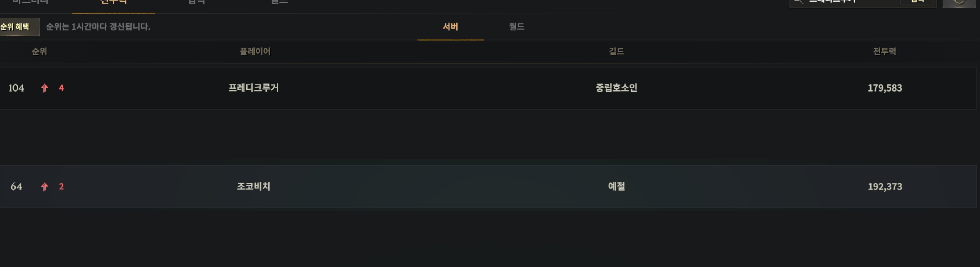980x267 pixels.
Task: Click the 플레이어 column header
Action: 255,51
